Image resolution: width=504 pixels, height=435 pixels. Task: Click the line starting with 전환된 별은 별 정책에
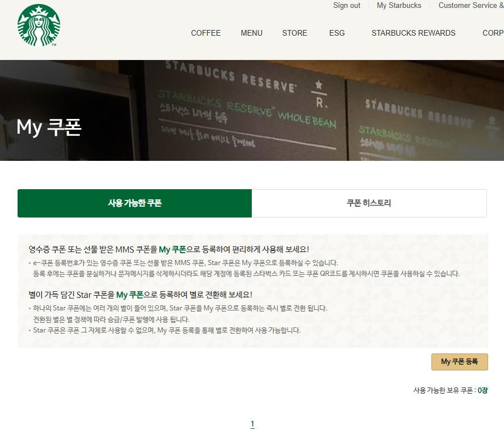coord(111,319)
